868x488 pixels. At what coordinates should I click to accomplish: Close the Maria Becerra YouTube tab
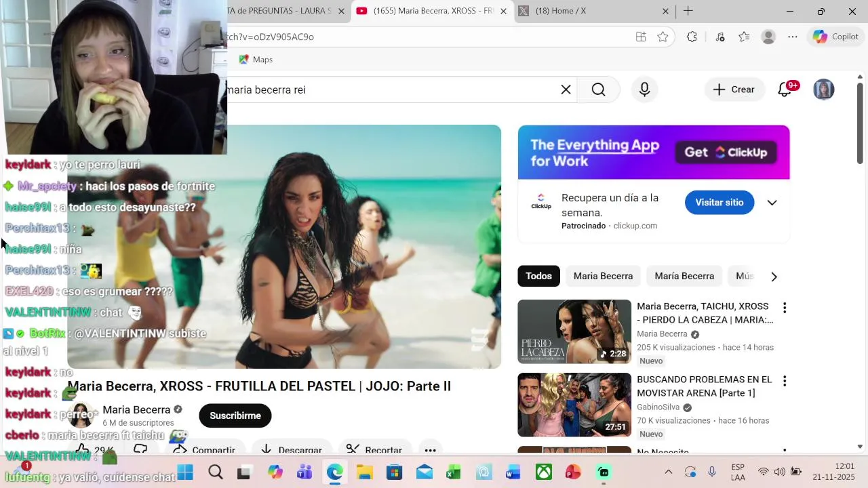coord(503,11)
